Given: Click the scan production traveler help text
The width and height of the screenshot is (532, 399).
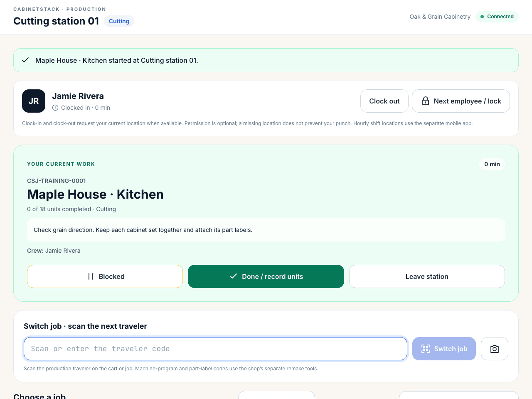Looking at the screenshot, I should (171, 369).
